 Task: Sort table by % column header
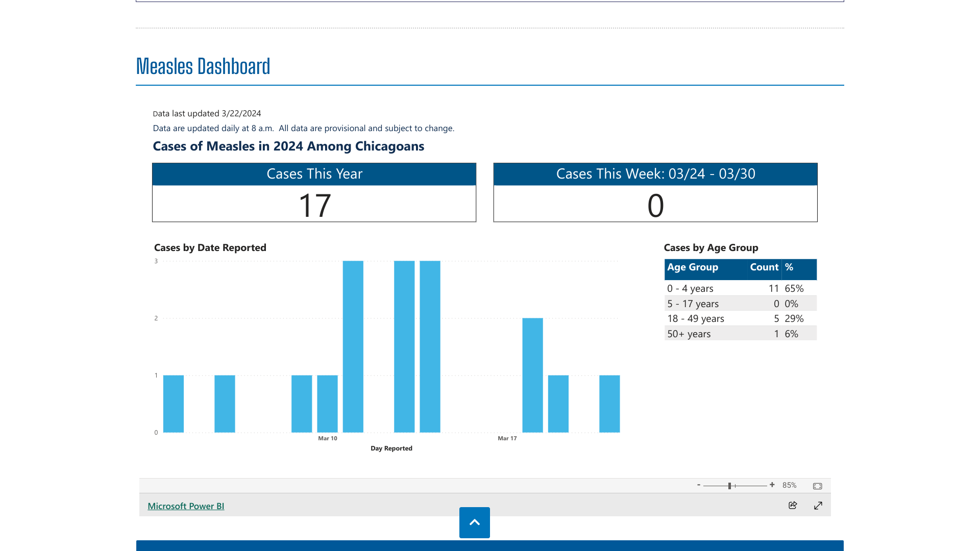(789, 267)
